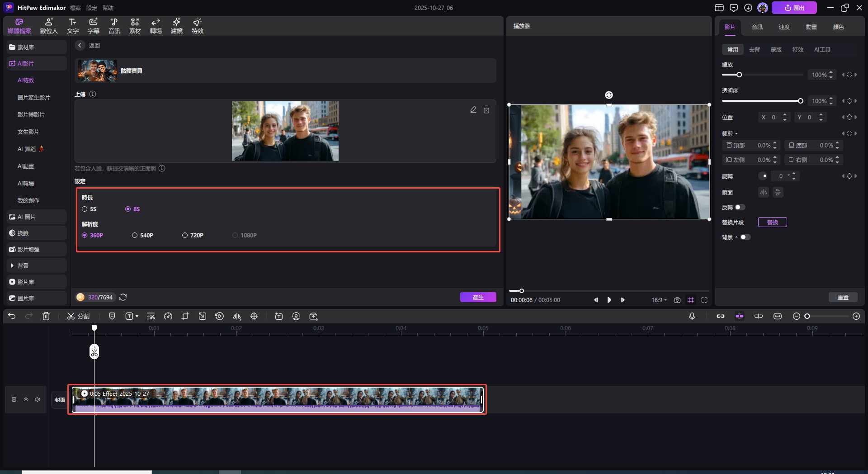The width and height of the screenshot is (868, 474).
Task: Open the 16:9 aspect ratio dropdown
Action: coord(659,300)
